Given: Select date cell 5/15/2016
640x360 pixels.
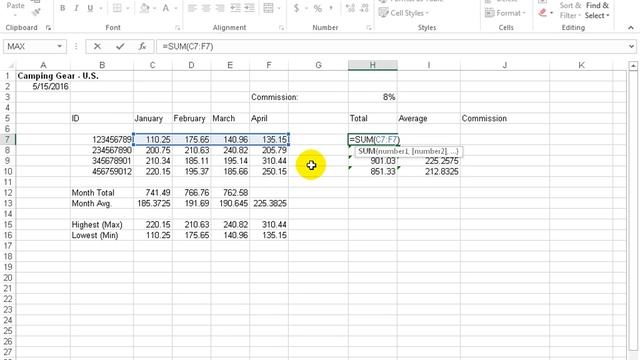Looking at the screenshot, I should [43, 87].
